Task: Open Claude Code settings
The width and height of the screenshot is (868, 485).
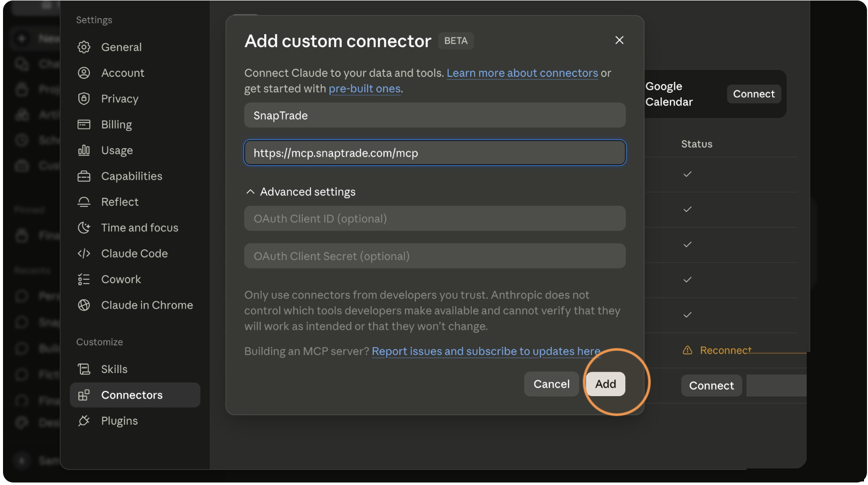Action: (x=135, y=254)
